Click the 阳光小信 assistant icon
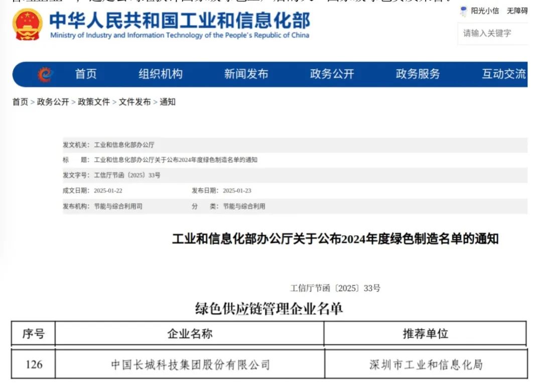 463,11
